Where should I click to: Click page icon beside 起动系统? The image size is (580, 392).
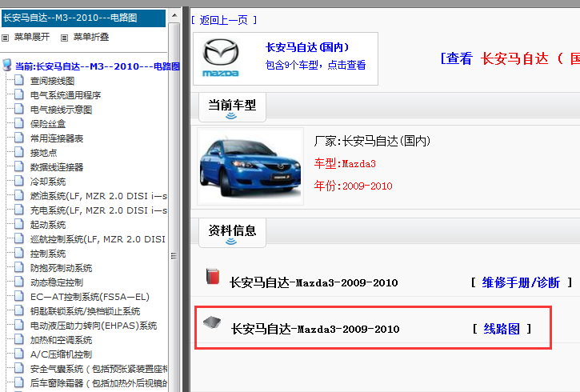[x=19, y=225]
